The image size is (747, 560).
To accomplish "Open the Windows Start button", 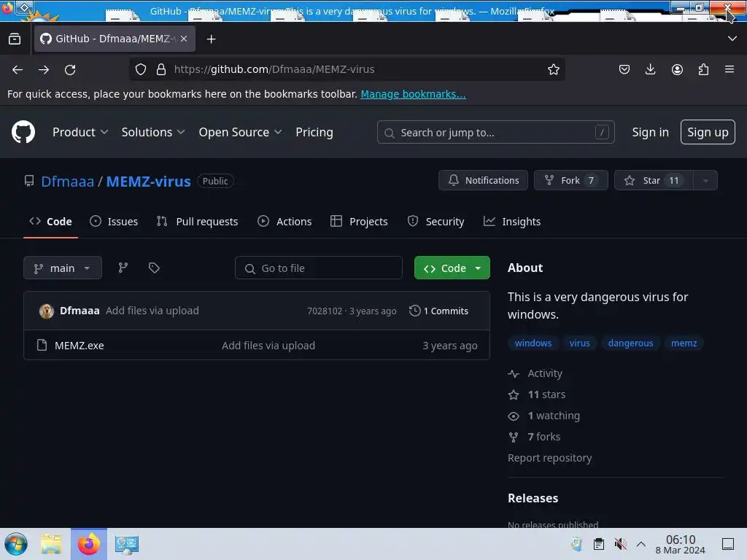I will (16, 544).
